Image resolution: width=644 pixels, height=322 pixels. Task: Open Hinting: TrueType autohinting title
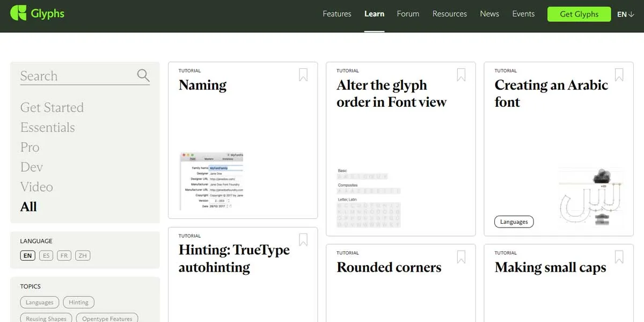(234, 258)
